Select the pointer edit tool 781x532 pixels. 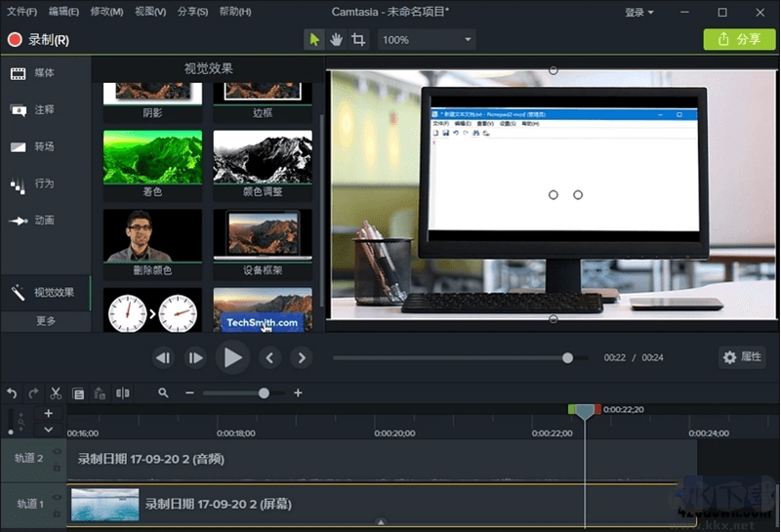pyautogui.click(x=313, y=40)
